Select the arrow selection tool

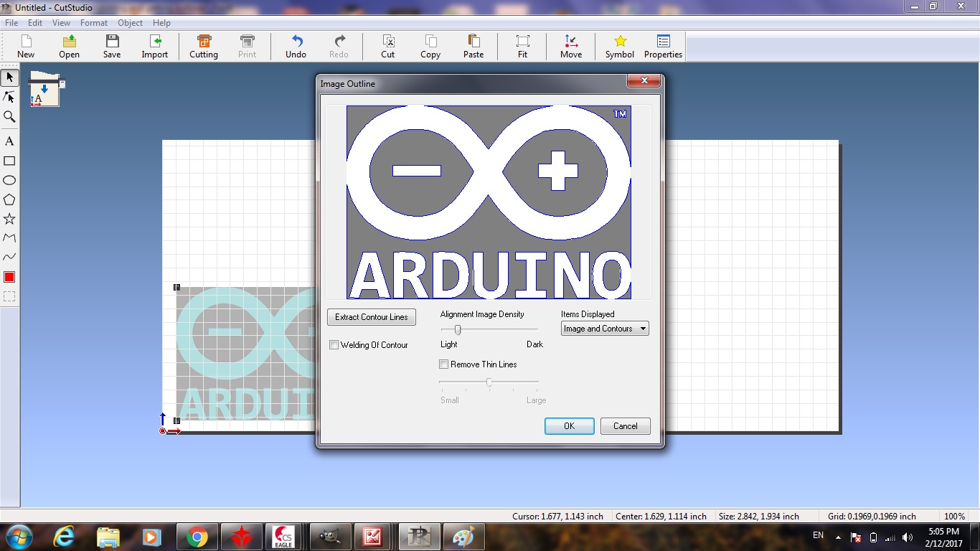tap(9, 77)
